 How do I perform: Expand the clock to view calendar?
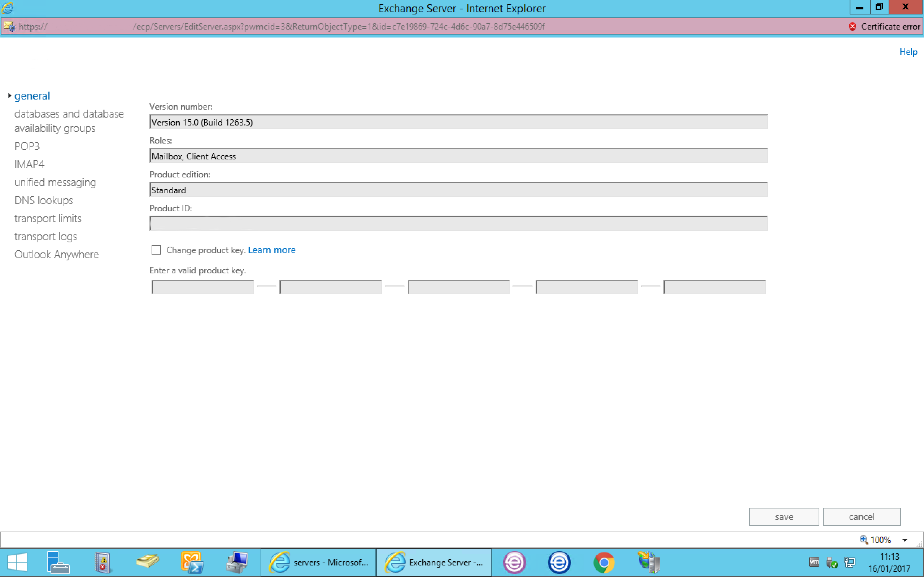(x=890, y=562)
